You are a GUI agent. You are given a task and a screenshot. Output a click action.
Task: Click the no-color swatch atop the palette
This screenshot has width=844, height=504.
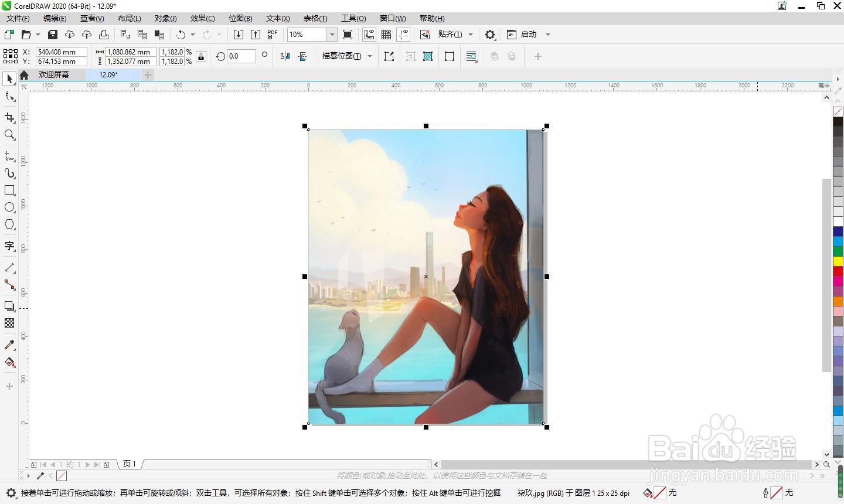(x=838, y=112)
